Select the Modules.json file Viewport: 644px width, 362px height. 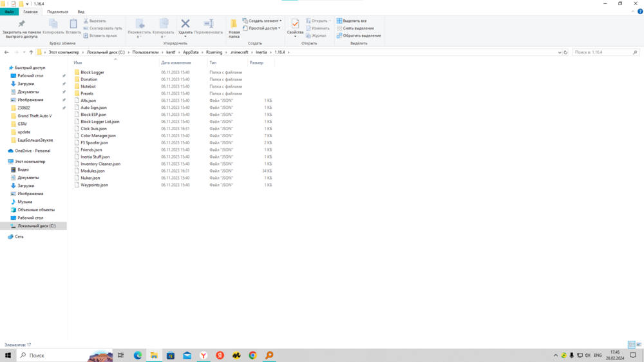point(92,171)
